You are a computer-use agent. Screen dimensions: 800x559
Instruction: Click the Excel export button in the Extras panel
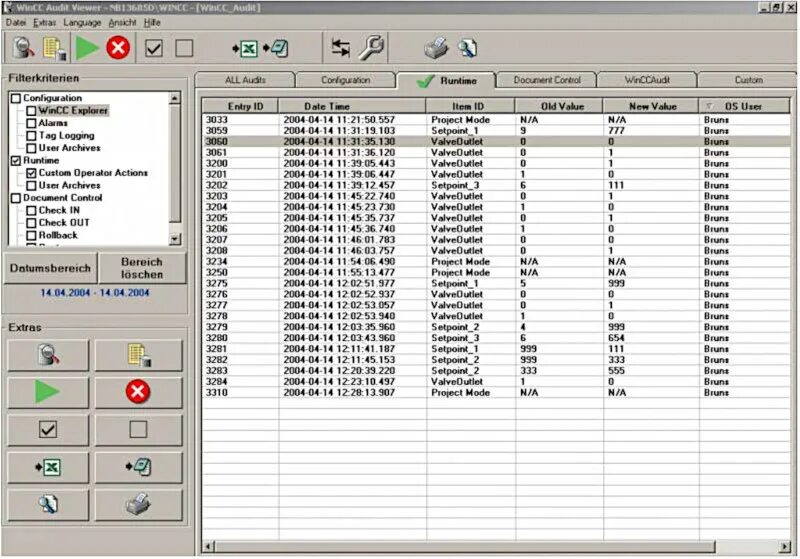48,467
